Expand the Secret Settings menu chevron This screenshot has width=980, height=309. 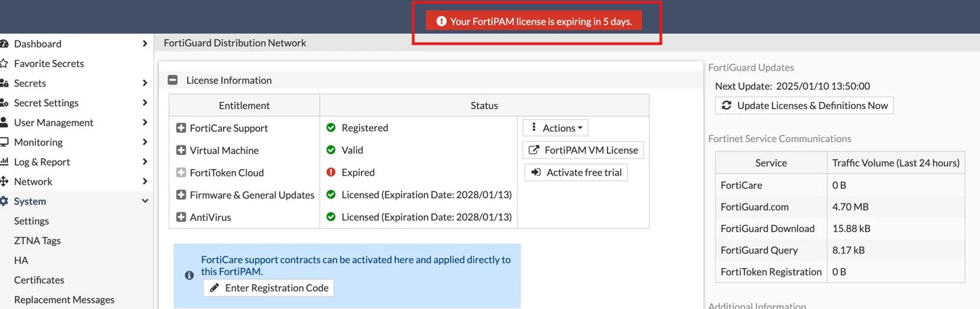coord(145,103)
